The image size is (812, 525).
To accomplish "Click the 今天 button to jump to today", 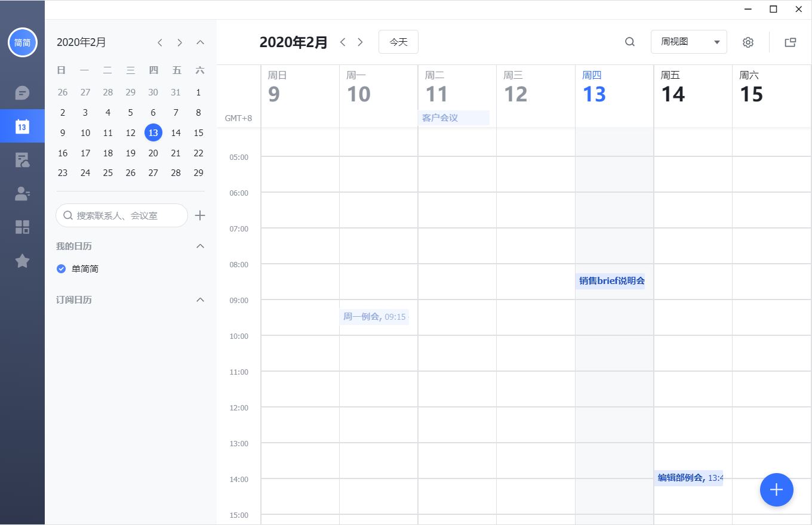I will click(398, 42).
